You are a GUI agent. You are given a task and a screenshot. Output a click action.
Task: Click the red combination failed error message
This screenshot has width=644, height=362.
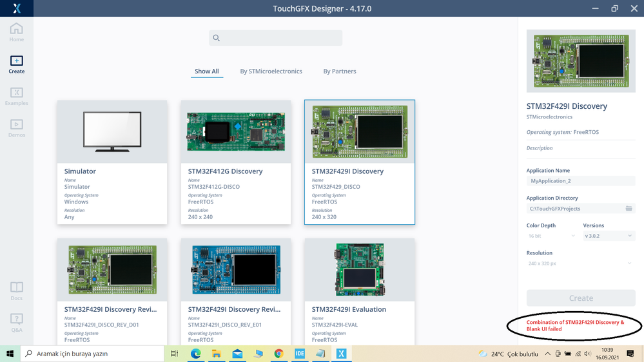(x=575, y=325)
